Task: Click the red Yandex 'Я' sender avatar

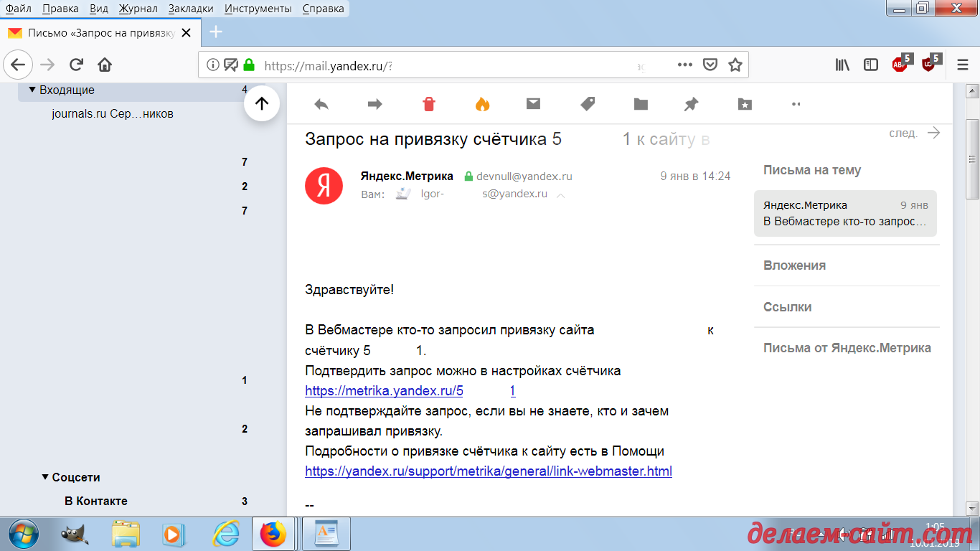Action: point(324,186)
